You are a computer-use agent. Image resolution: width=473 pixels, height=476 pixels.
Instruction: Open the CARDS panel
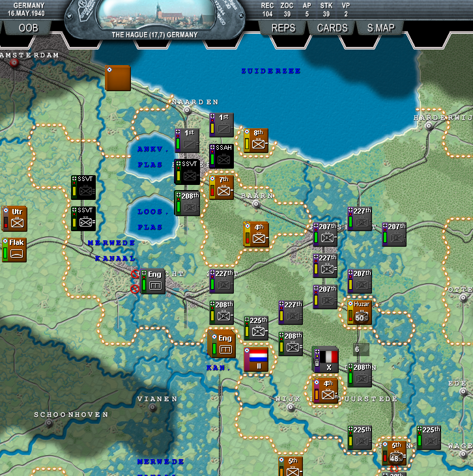coord(332,28)
